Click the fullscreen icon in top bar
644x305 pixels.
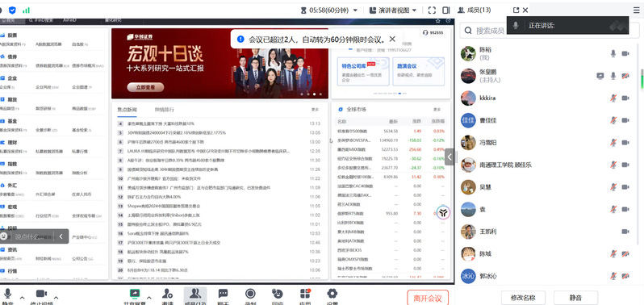click(x=432, y=10)
